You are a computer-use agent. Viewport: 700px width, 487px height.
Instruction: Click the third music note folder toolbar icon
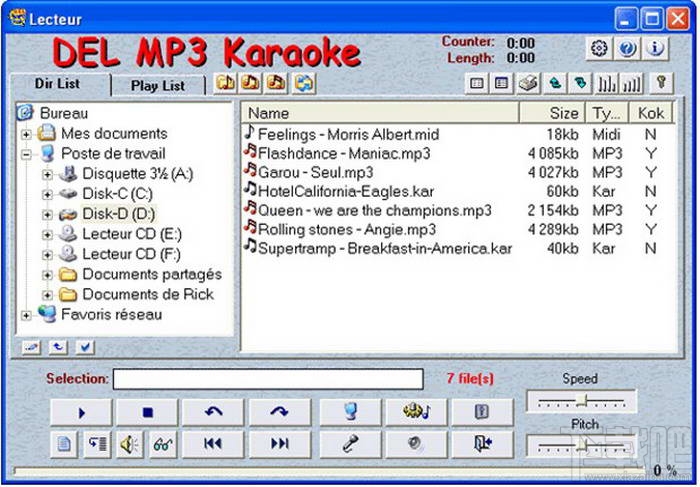(277, 83)
